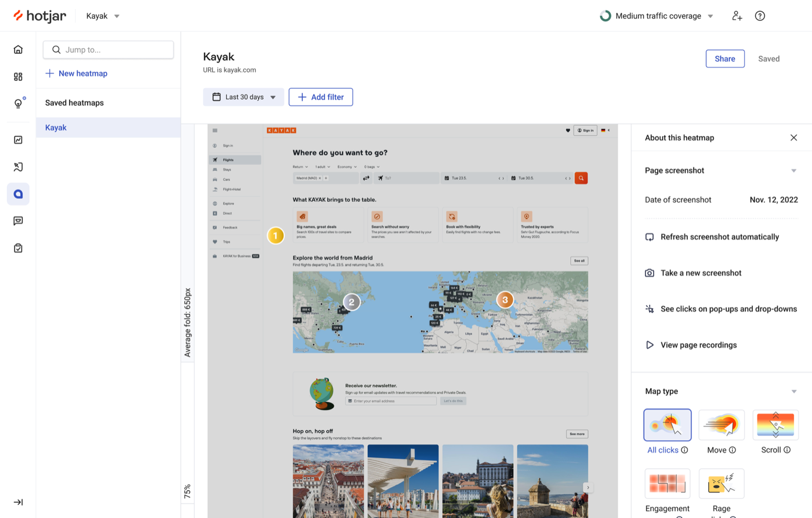Close the About this heatmap panel
This screenshot has width=812, height=518.
[x=793, y=137]
